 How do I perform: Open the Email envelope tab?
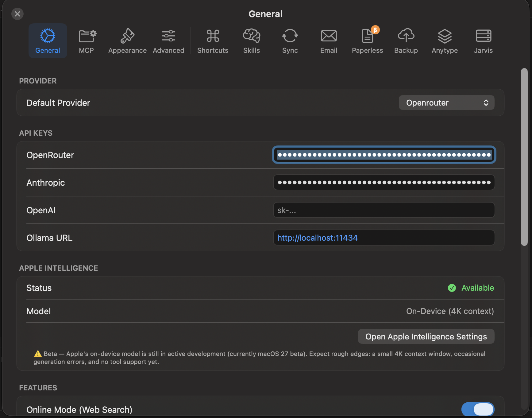click(329, 41)
